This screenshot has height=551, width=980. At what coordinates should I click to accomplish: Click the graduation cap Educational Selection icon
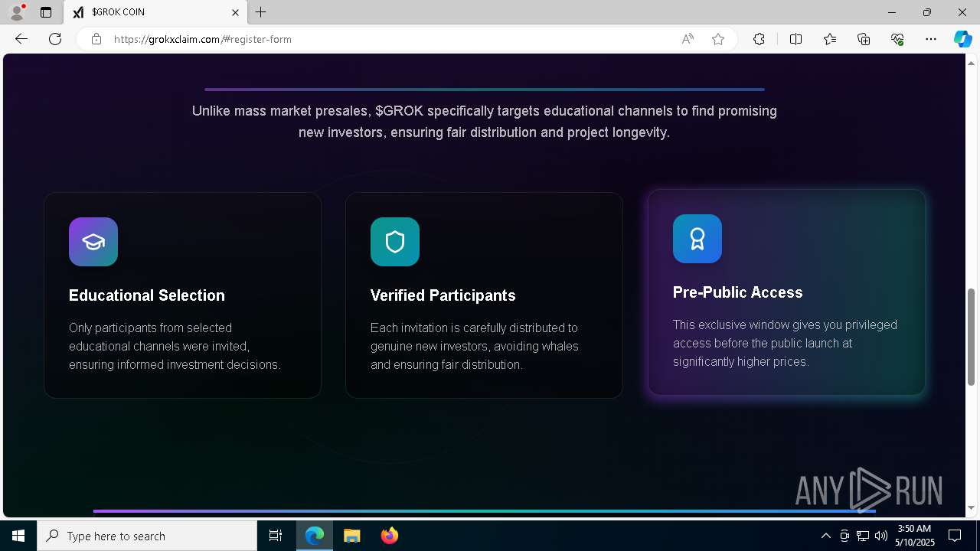point(93,242)
